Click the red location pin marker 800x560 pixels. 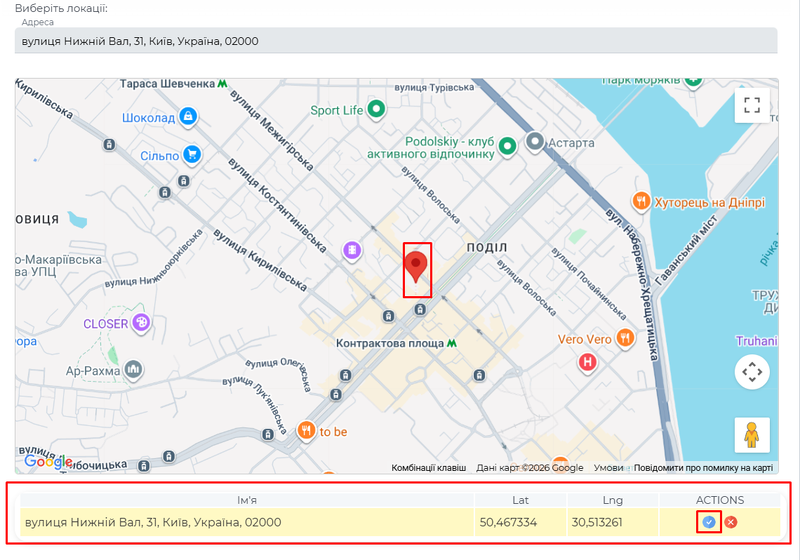(417, 267)
